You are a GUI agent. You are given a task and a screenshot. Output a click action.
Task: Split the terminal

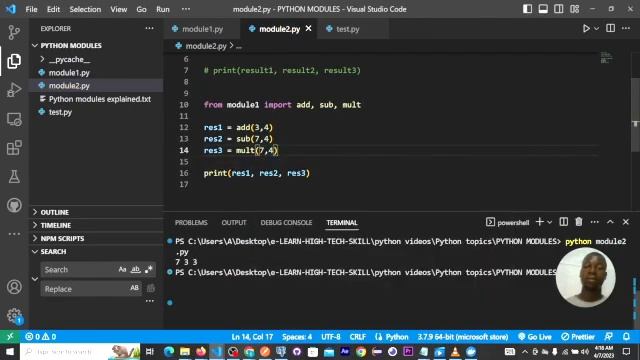click(x=564, y=222)
